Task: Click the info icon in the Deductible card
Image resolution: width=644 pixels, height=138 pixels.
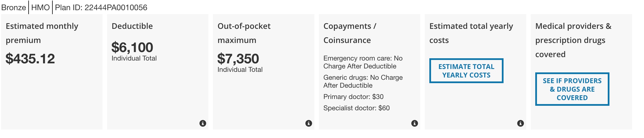Action: pos(203,123)
